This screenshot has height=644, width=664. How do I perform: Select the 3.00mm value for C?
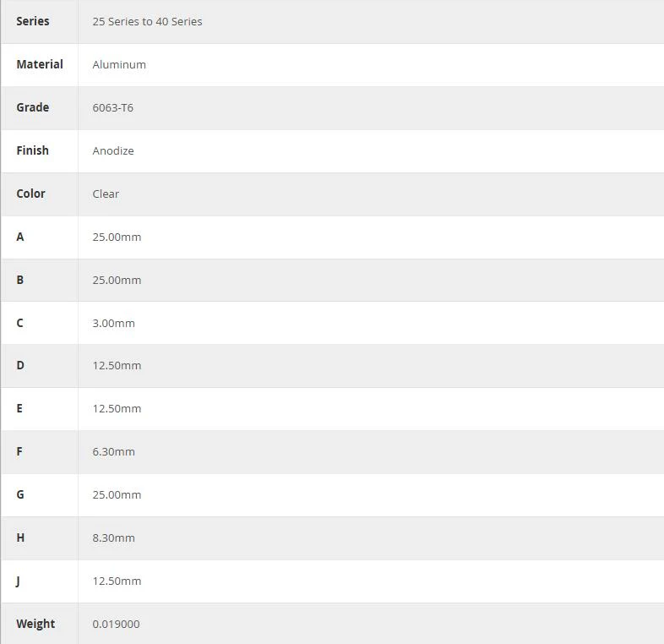tap(113, 324)
